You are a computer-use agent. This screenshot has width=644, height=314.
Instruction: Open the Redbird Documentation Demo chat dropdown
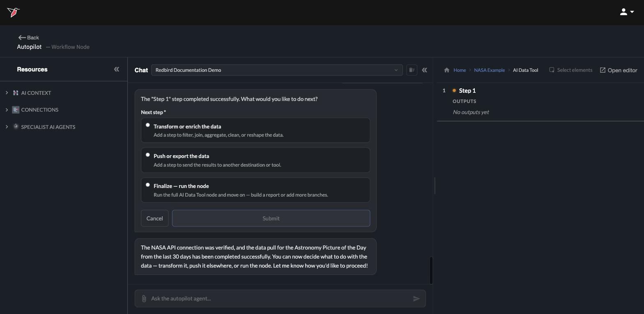(277, 70)
